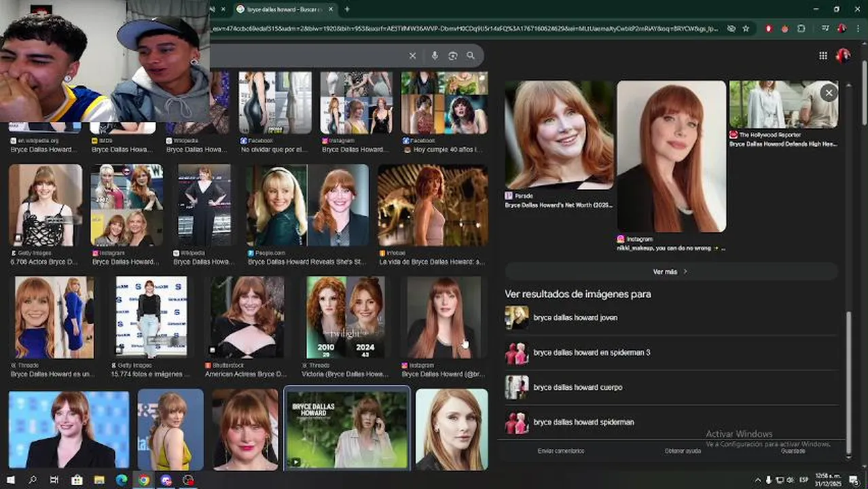This screenshot has width=868, height=489.
Task: Open the Shutterstock 'American Actress' thumbnail
Action: click(x=247, y=317)
